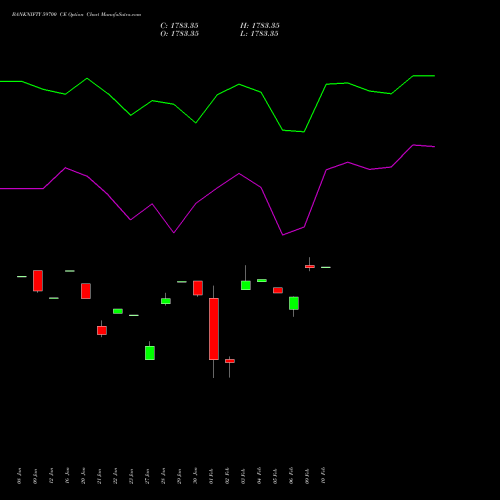Click the 29 Jan date label
This screenshot has width=500, height=500.
pyautogui.click(x=179, y=476)
